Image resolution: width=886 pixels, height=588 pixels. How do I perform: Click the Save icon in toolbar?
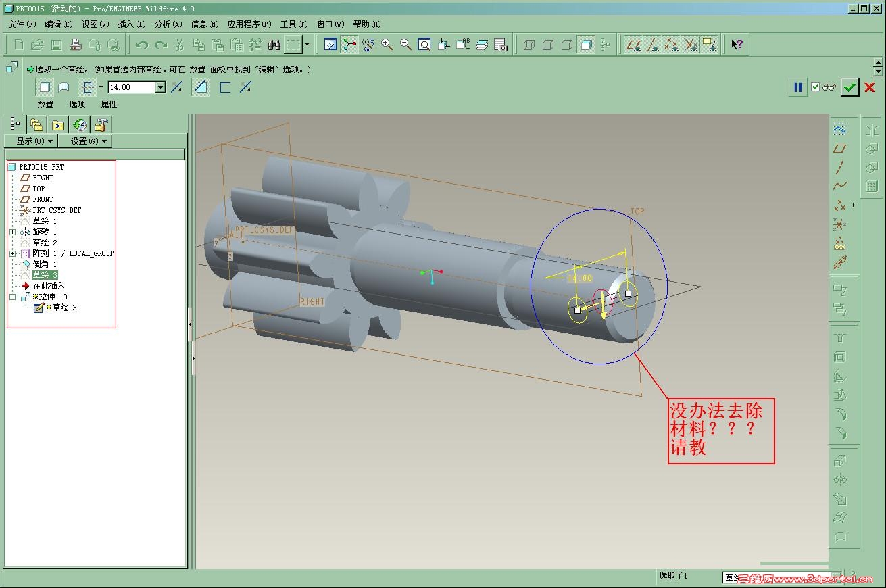[x=57, y=45]
